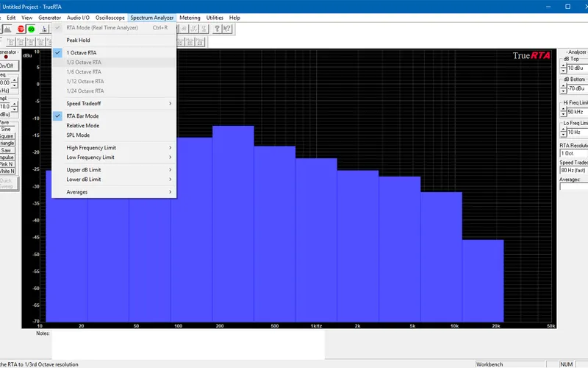Viewport: 588px width, 368px height.
Task: Click the toolbar icon left of Help
Action: [204, 29]
